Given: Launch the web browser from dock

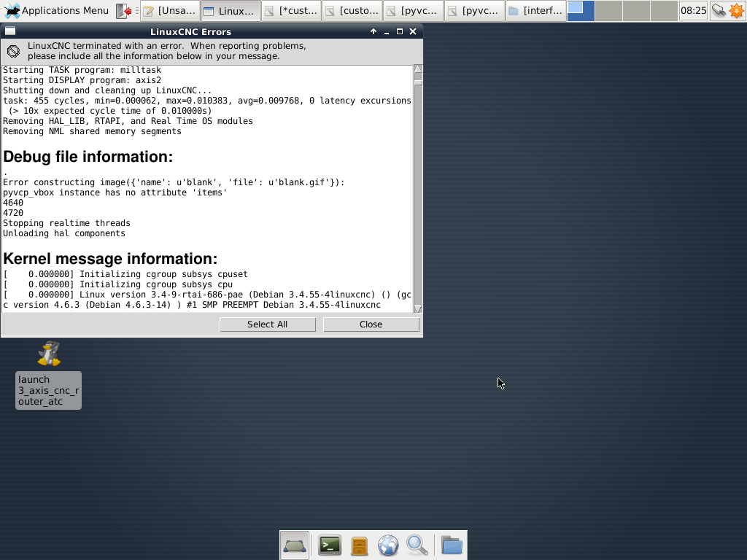Looking at the screenshot, I should click(x=388, y=545).
